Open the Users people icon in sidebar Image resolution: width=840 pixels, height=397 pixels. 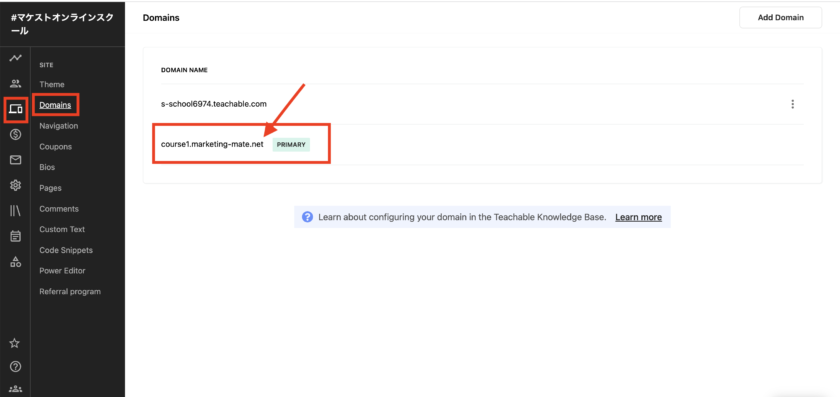[x=16, y=83]
